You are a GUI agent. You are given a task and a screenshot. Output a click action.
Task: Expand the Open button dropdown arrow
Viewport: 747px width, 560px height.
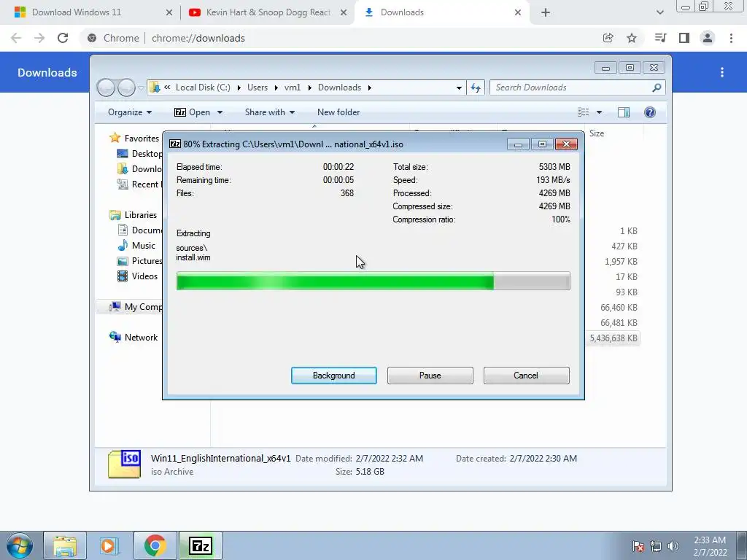[x=220, y=112]
